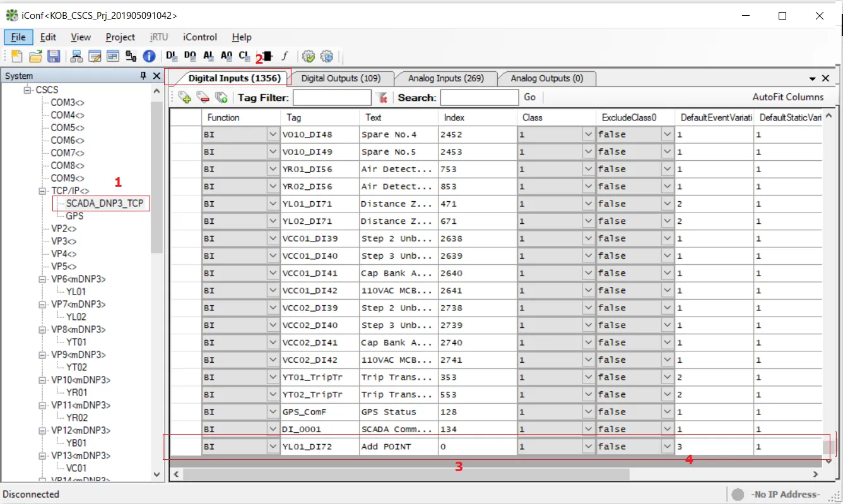Click the horizontal scrollbar of the table

point(406,474)
